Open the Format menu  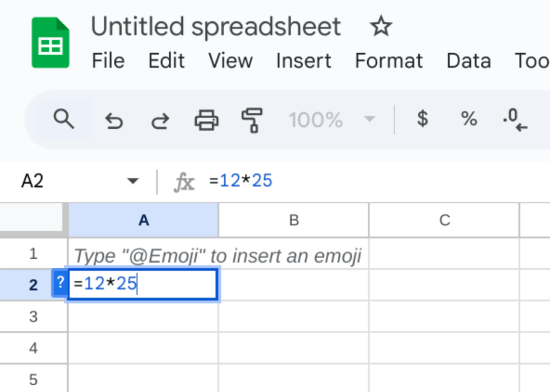tap(389, 62)
